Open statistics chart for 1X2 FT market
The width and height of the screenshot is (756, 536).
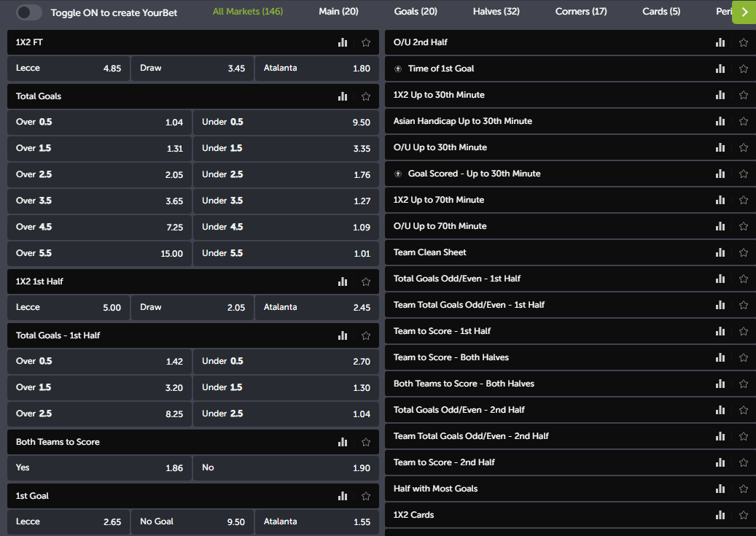point(343,42)
